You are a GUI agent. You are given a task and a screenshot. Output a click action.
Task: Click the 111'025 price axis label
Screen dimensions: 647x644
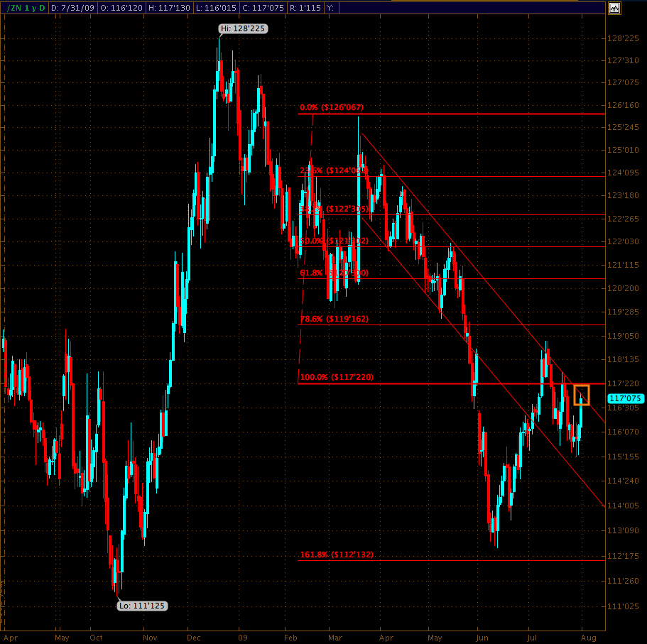tap(623, 606)
